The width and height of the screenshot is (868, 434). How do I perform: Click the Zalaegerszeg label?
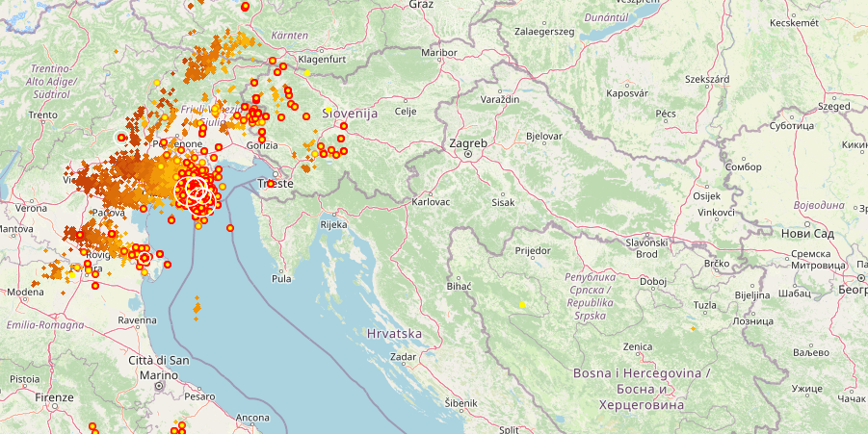coord(543,32)
